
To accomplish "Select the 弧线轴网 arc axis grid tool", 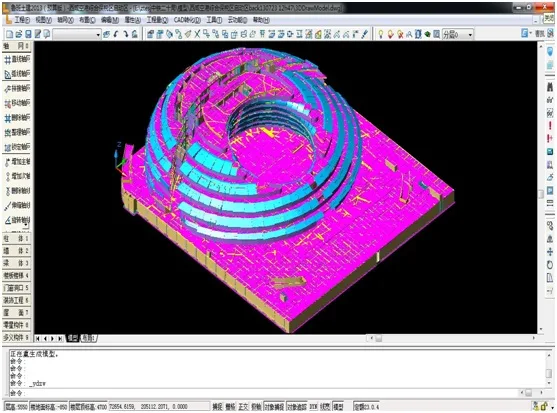I will click(x=17, y=74).
